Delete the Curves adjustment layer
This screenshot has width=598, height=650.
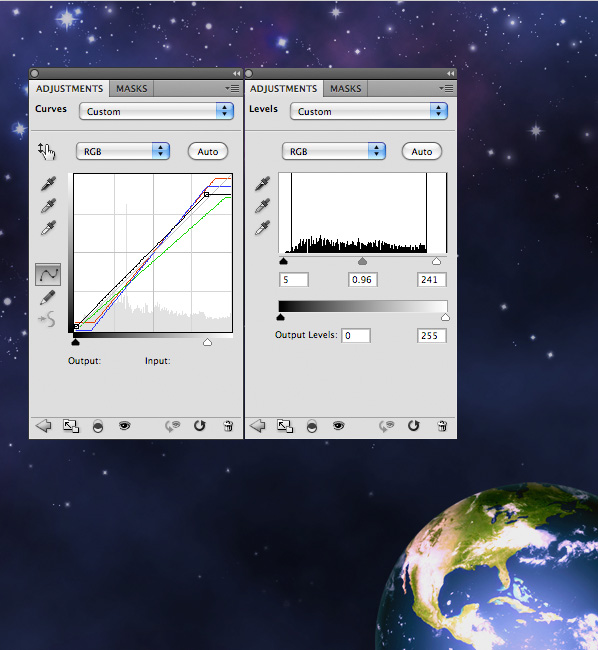point(228,426)
